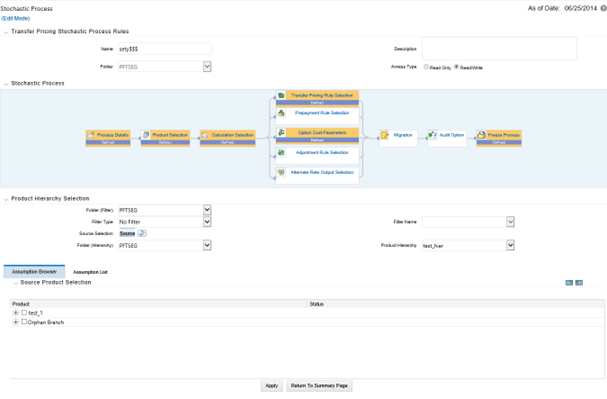
Task: Select the Read/Write access type
Action: 456,67
